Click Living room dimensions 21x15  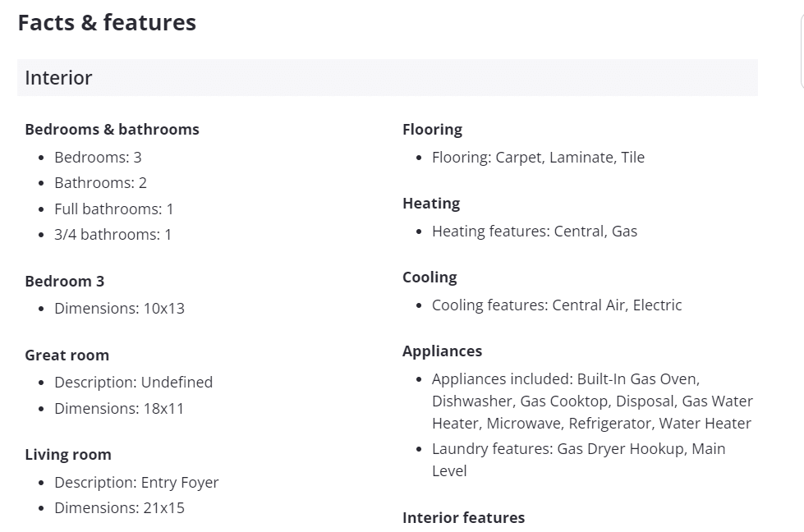pyautogui.click(x=119, y=508)
